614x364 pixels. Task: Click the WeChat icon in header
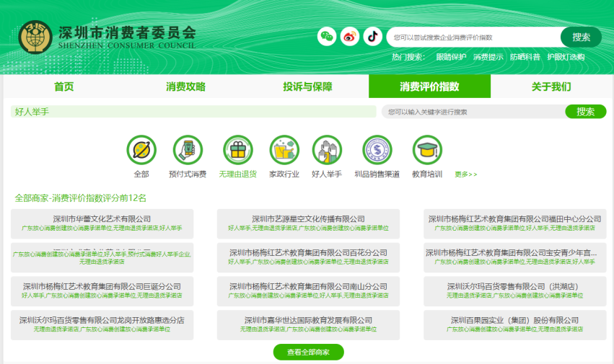coord(328,37)
